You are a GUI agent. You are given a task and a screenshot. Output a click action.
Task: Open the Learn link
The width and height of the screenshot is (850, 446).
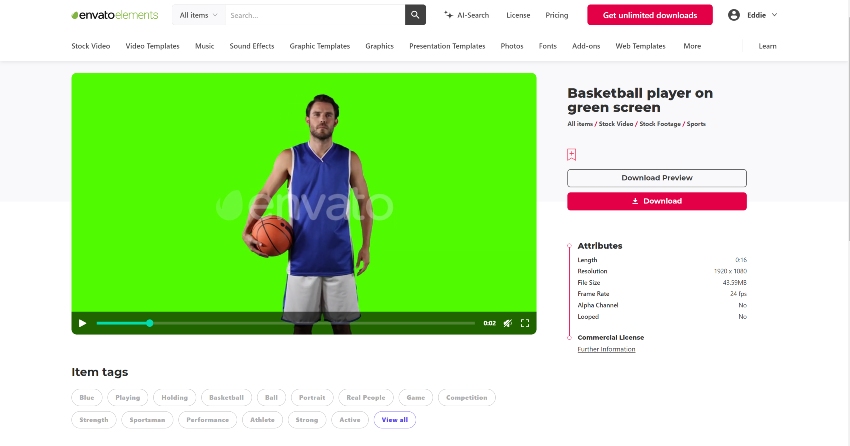click(767, 46)
